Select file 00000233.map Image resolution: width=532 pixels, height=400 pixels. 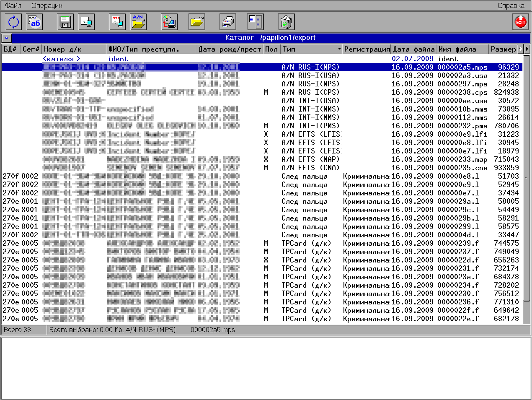tap(262, 159)
